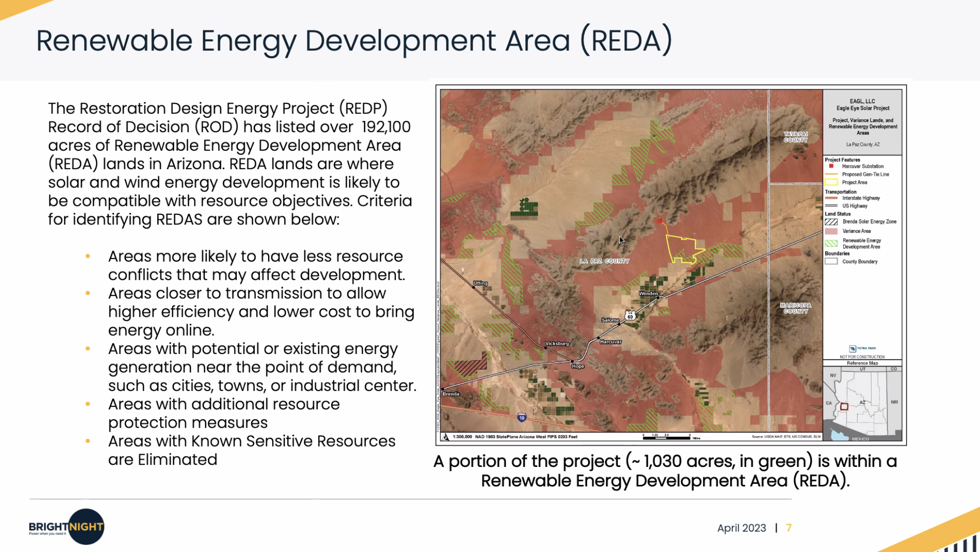Click the 'La Paz County, AZ' legend subtitle
980x552 pixels.
click(x=863, y=145)
